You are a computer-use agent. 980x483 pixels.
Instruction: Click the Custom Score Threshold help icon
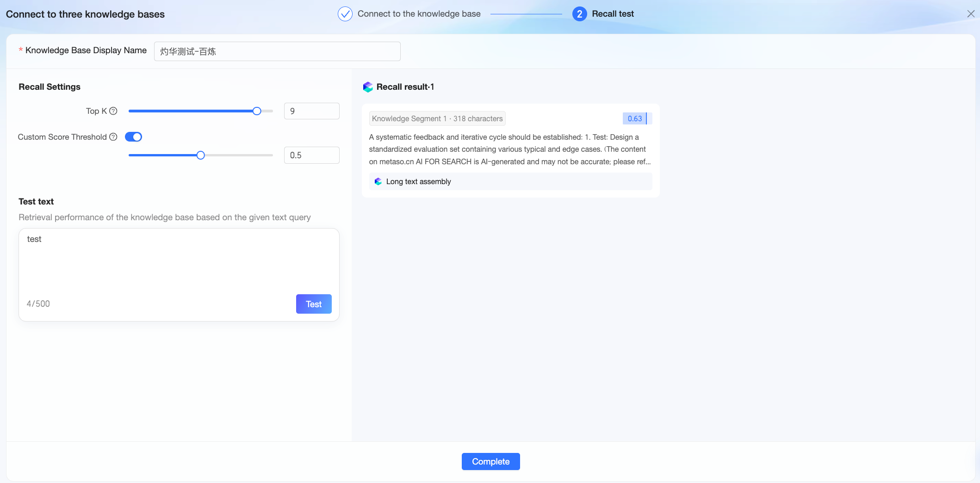(113, 137)
